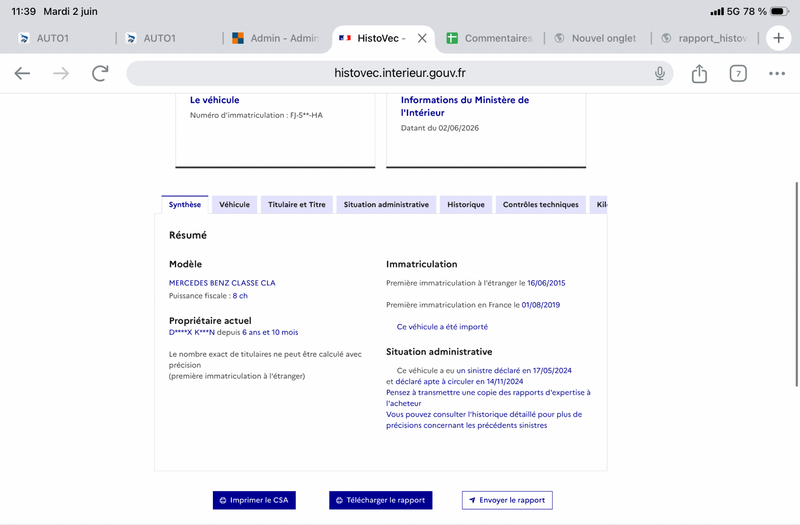Open the Situation administrative tab

386,205
